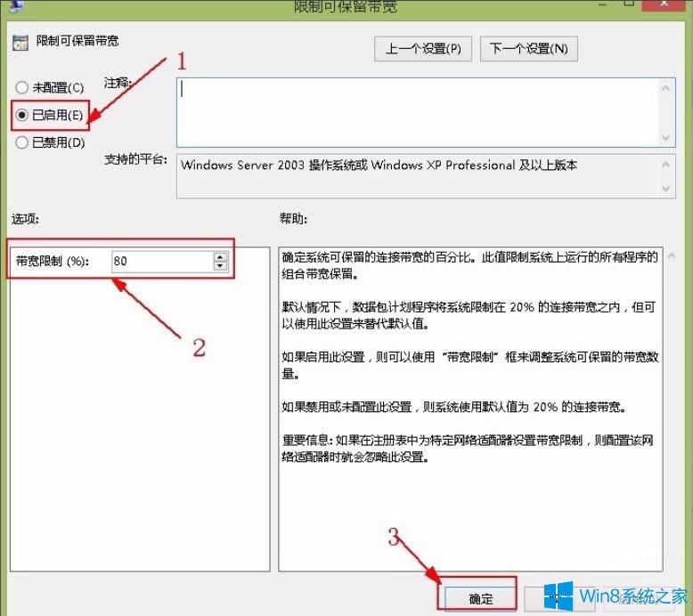This screenshot has width=693, height=616.
Task: Click the policy icon beside 限制可保留带宽
Action: point(20,41)
